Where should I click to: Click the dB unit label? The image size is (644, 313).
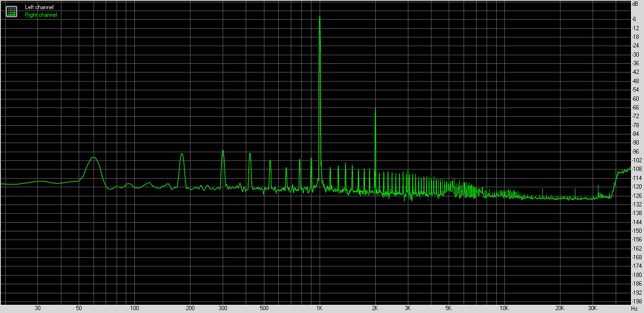tap(635, 3)
